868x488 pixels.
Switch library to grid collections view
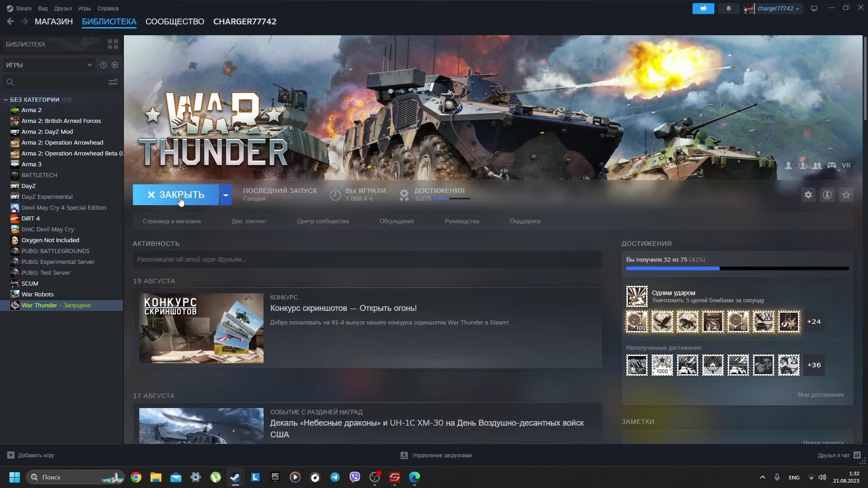coord(113,44)
